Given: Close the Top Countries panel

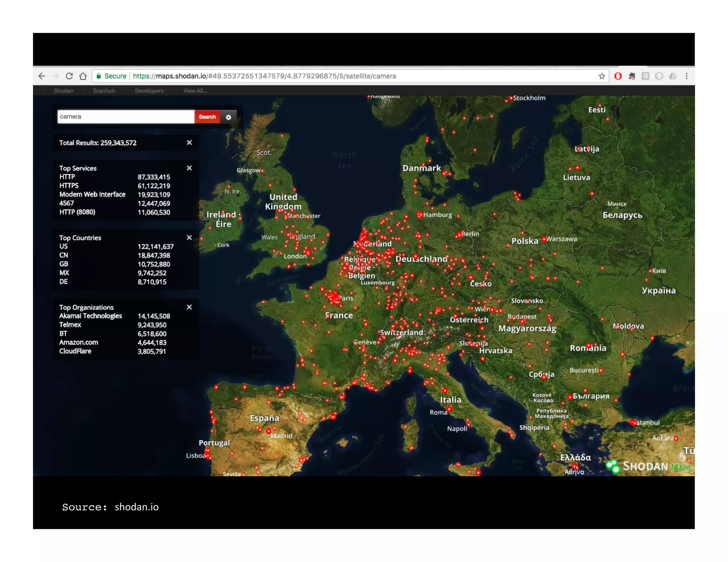Looking at the screenshot, I should [x=189, y=238].
